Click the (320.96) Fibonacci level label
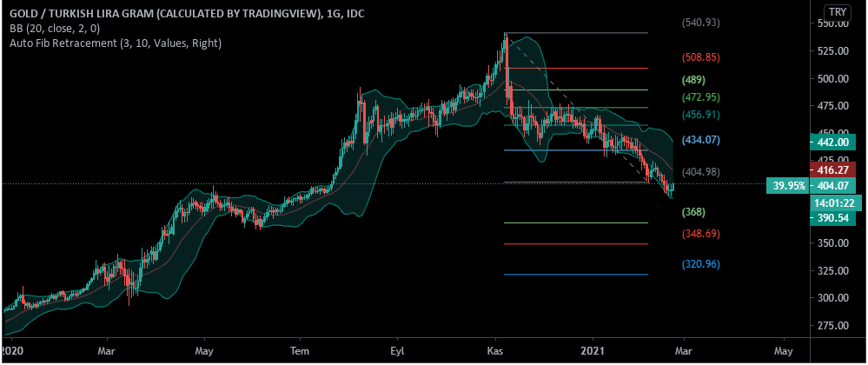The image size is (868, 365). pyautogui.click(x=701, y=264)
